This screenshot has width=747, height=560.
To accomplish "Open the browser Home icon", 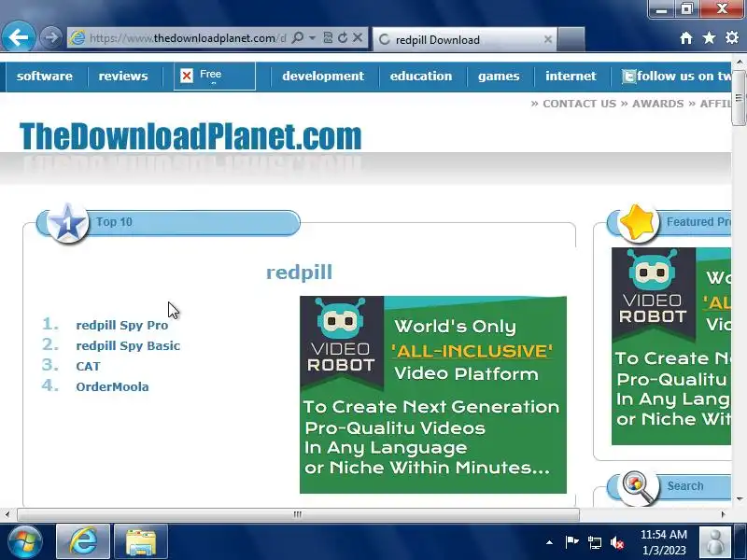I will point(686,37).
